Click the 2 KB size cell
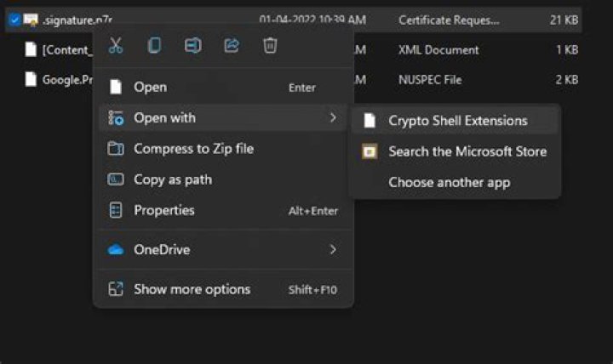 pos(567,80)
